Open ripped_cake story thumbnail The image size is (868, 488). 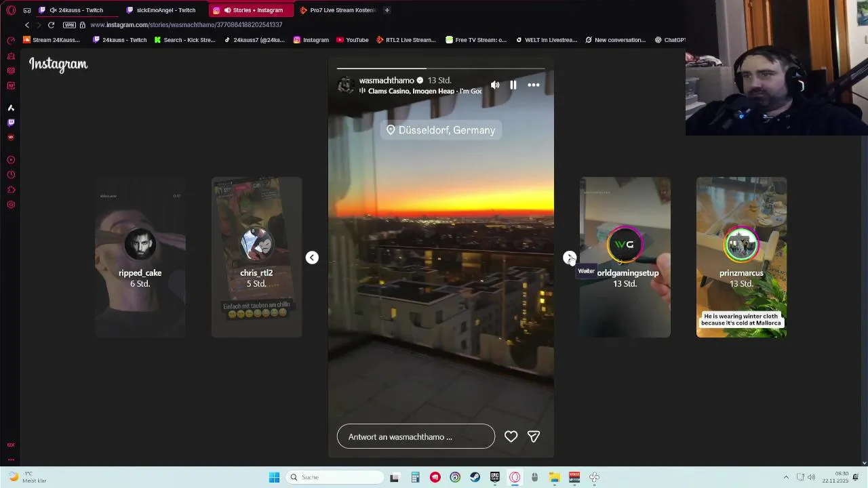pos(140,258)
